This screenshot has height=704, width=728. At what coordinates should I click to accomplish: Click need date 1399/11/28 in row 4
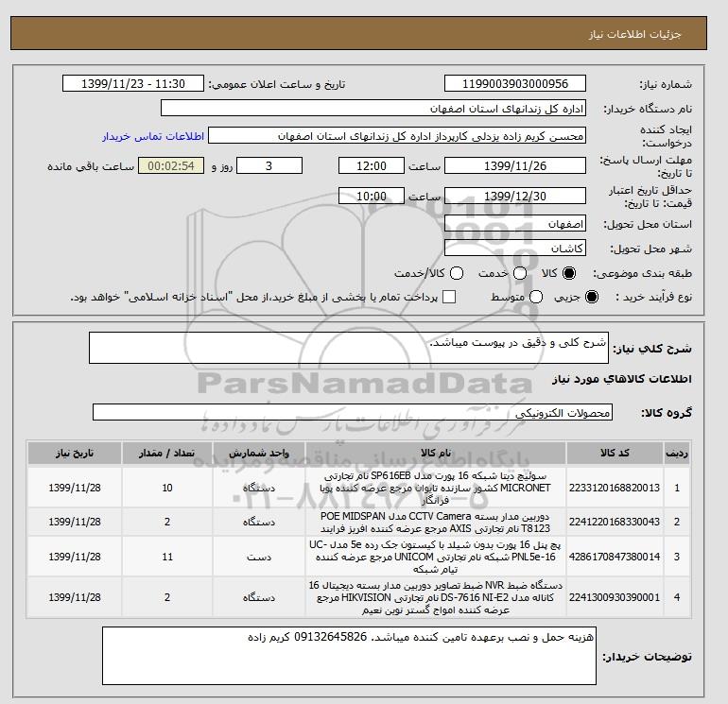pos(75,597)
